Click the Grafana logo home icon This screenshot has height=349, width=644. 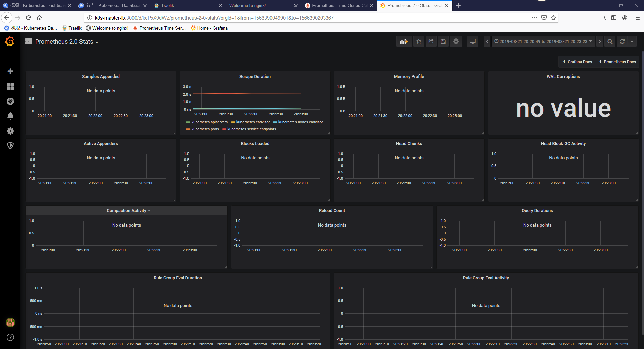click(x=10, y=41)
